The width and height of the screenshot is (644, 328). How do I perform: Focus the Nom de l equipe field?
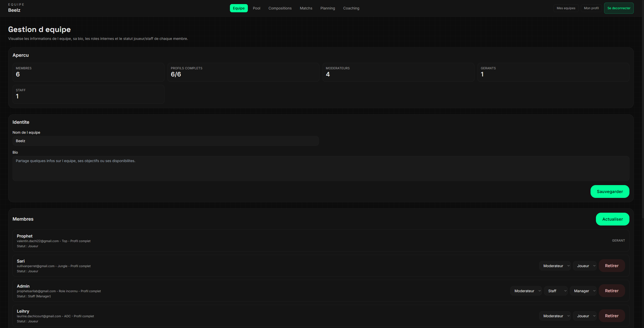[x=165, y=141]
